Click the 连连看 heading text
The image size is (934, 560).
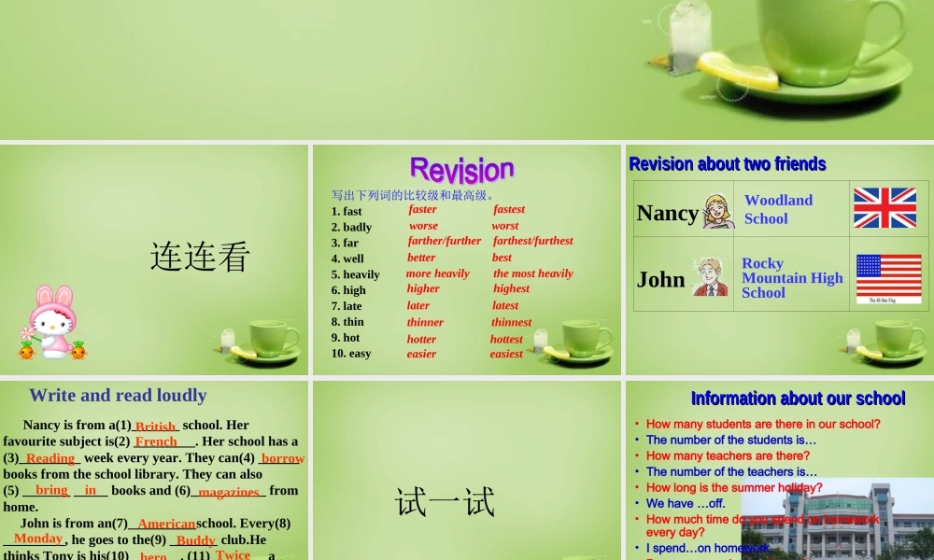click(199, 257)
